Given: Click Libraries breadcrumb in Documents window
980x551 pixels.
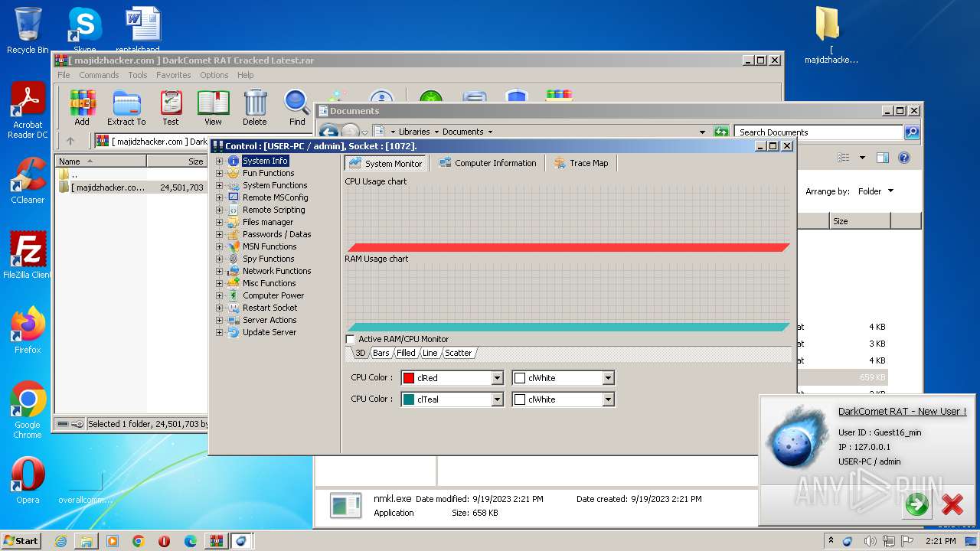Looking at the screenshot, I should pyautogui.click(x=414, y=132).
